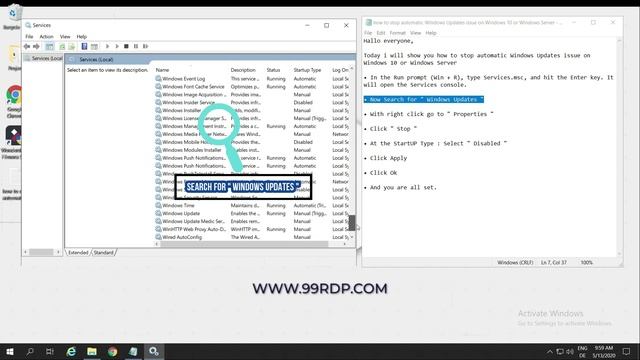Image resolution: width=640 pixels, height=360 pixels.
Task: Open the Action menu in Services
Action: (47, 37)
